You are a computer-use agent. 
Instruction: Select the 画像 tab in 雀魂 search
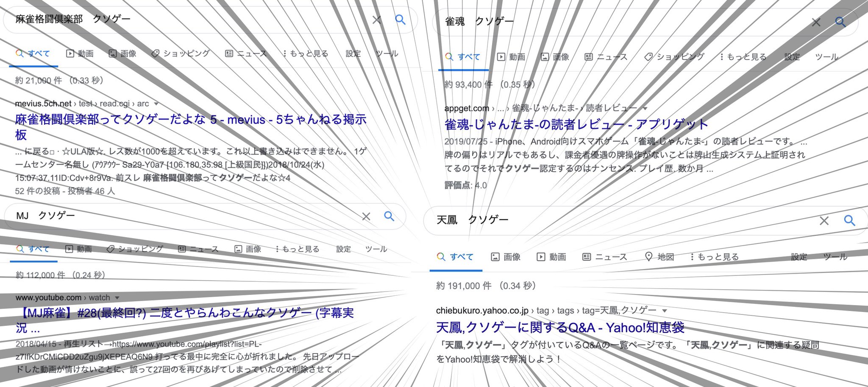pos(555,57)
